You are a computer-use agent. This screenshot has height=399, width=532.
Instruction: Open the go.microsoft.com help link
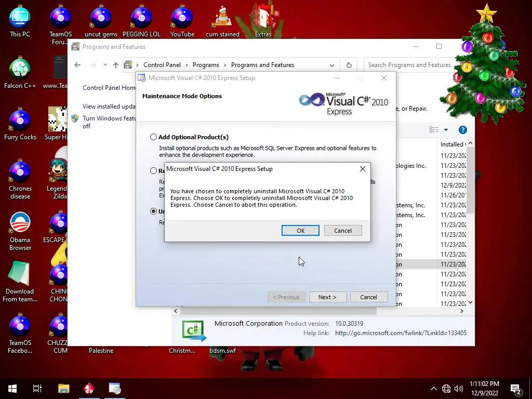point(401,333)
